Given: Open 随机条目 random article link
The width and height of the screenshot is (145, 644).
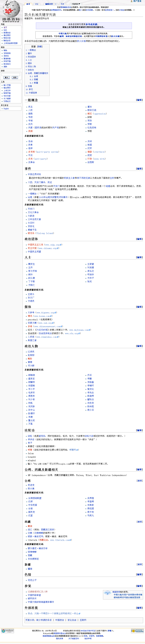Looking at the screenshot, I should click(7, 40).
